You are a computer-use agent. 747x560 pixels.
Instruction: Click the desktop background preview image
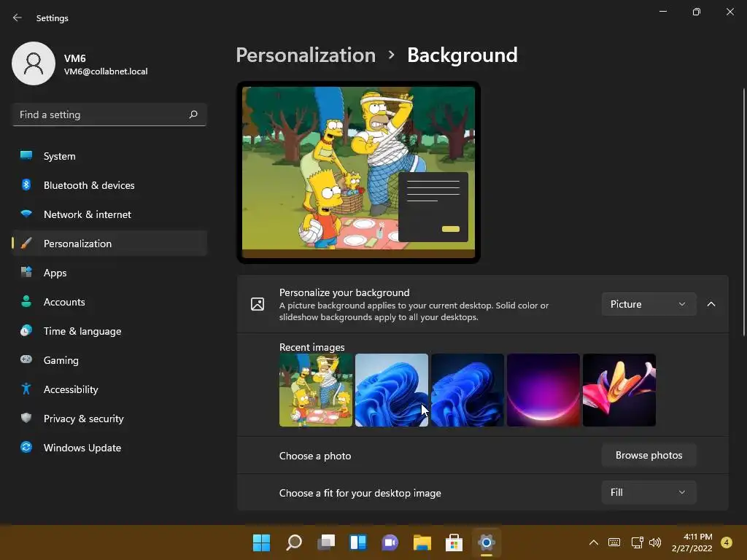(358, 172)
